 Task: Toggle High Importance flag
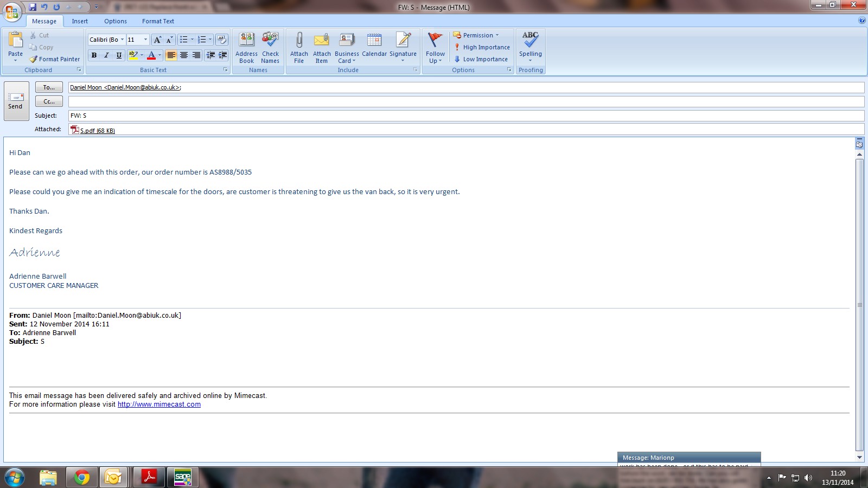[x=482, y=47]
